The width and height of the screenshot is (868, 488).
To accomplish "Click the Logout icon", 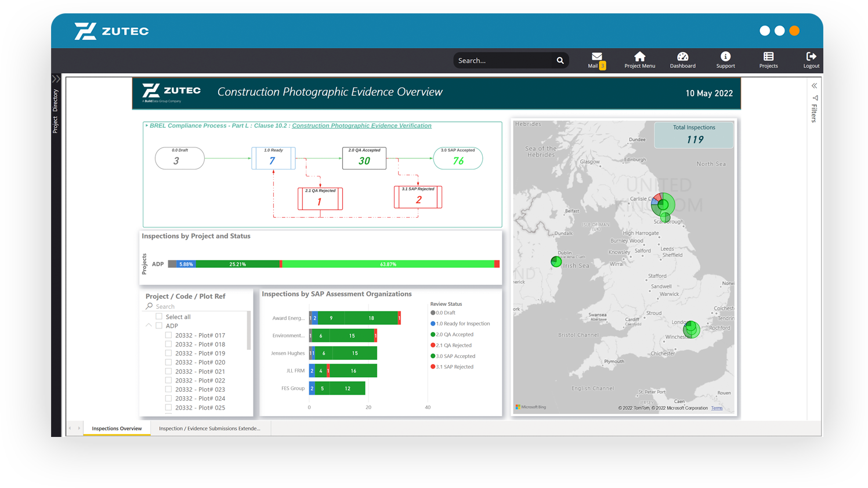I will tap(811, 57).
